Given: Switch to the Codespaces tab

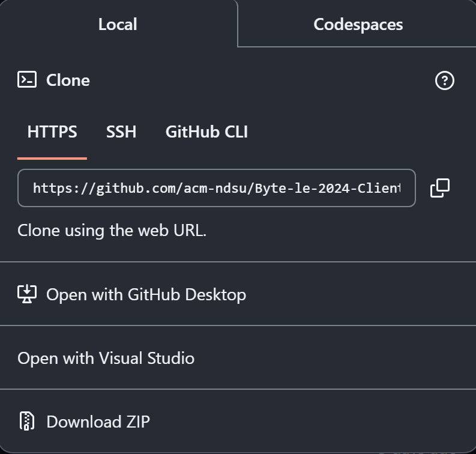Looking at the screenshot, I should coord(358,25).
